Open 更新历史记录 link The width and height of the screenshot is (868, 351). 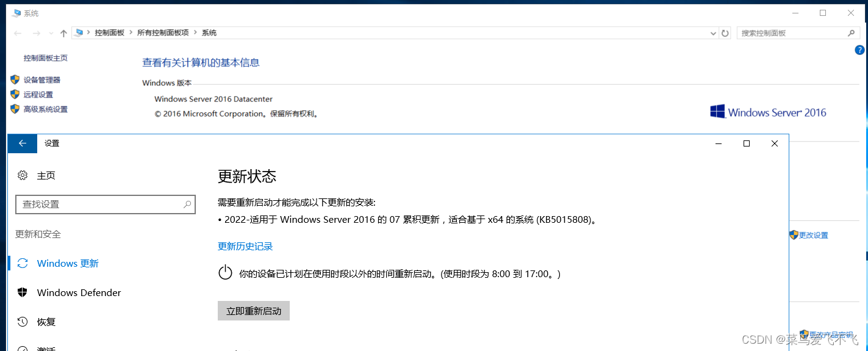(x=245, y=247)
